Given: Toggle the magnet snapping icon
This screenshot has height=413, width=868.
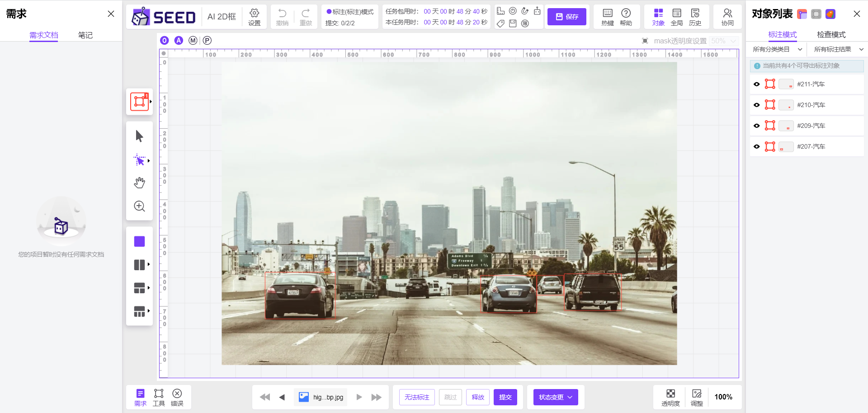Looking at the screenshot, I should [x=525, y=11].
